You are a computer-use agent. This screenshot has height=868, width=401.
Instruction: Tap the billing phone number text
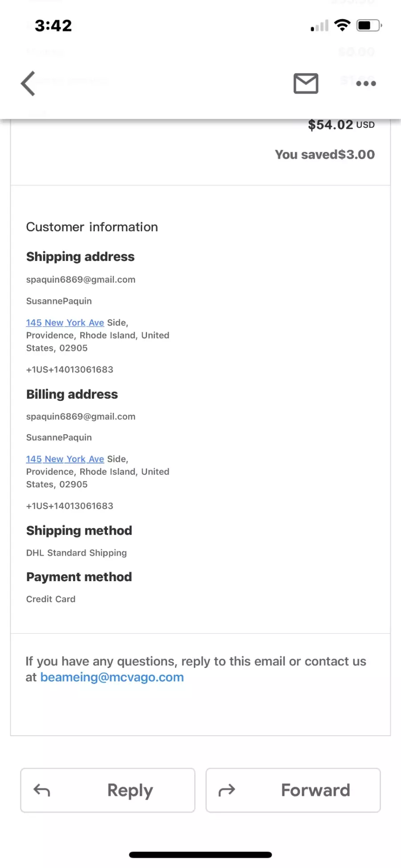(70, 506)
